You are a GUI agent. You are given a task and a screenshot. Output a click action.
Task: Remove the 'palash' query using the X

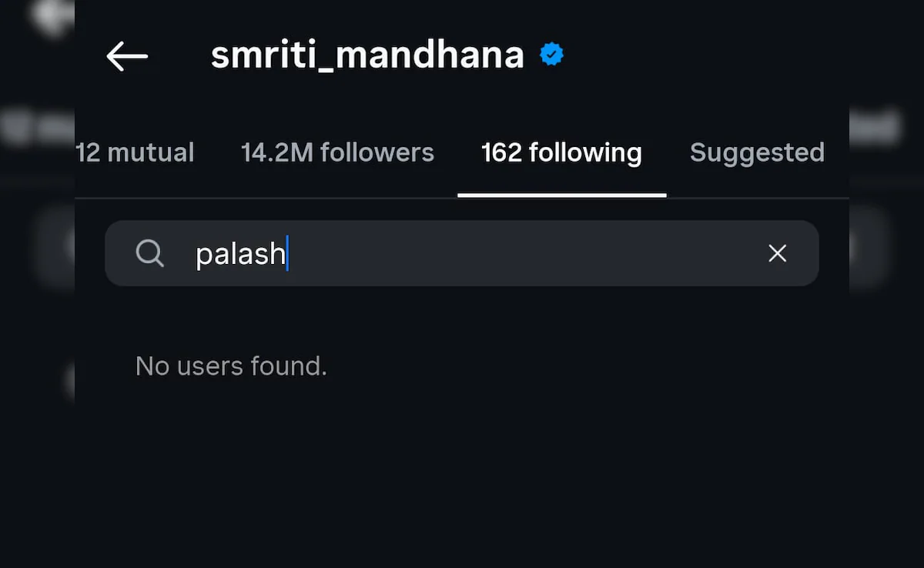point(778,253)
